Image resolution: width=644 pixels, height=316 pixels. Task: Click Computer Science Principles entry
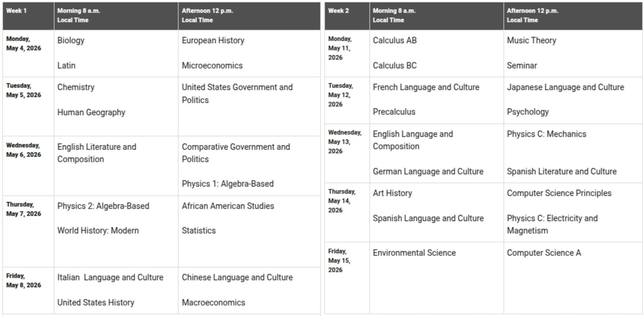pos(559,193)
